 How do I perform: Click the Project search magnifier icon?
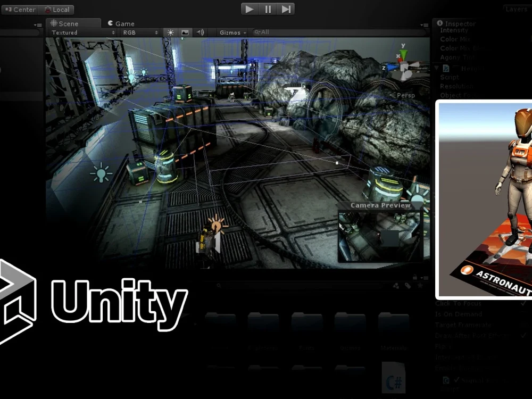219,286
